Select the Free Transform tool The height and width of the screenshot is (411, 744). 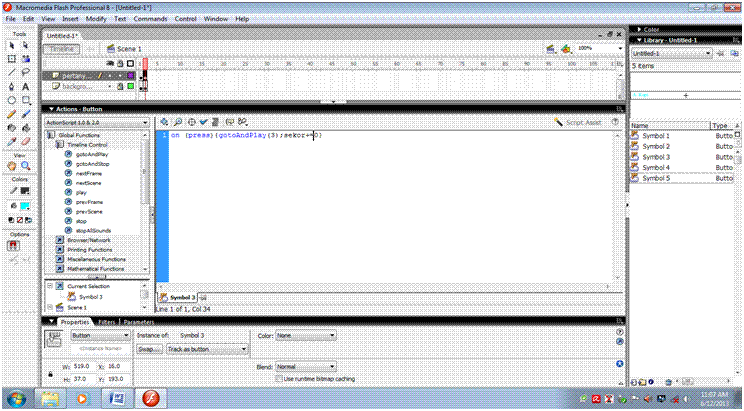coord(12,59)
